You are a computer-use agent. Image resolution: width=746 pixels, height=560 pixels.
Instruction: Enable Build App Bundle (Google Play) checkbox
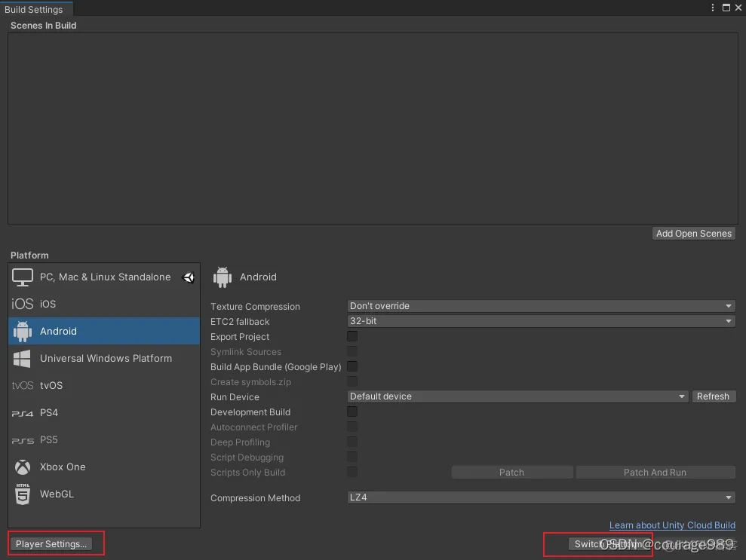coord(352,366)
